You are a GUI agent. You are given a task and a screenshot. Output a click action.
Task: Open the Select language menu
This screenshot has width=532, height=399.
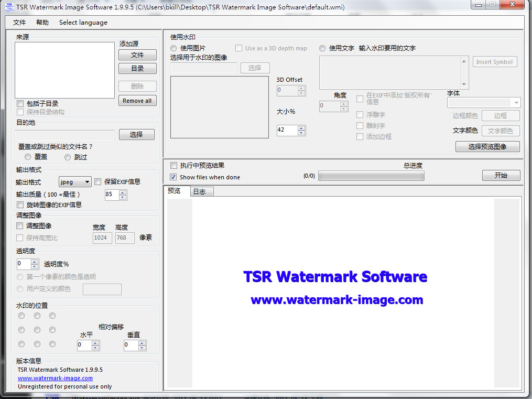coord(83,23)
